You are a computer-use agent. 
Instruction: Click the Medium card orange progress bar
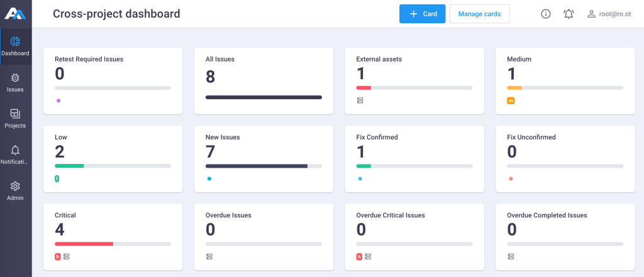514,88
